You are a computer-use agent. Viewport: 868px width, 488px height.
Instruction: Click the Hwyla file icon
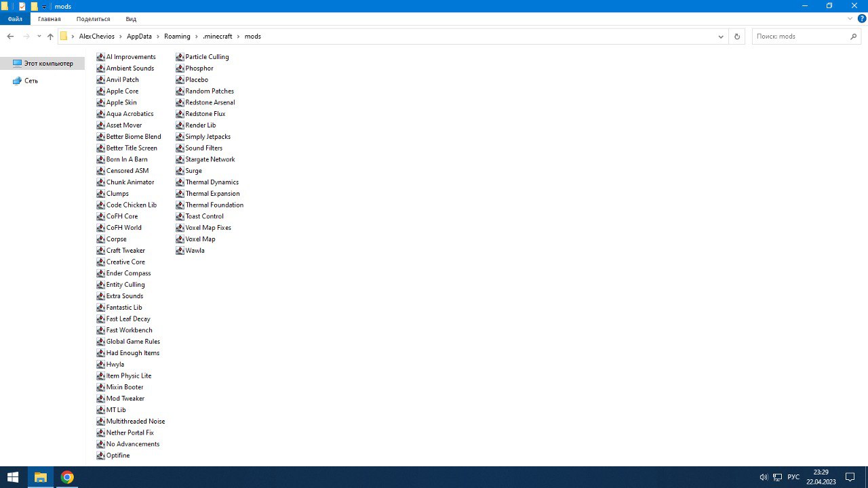pyautogui.click(x=100, y=365)
